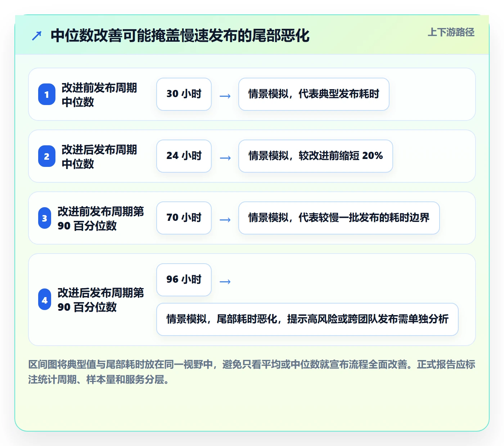Click the 上下游路径 label in header
Screen dimensions: 504x446
coord(451,32)
